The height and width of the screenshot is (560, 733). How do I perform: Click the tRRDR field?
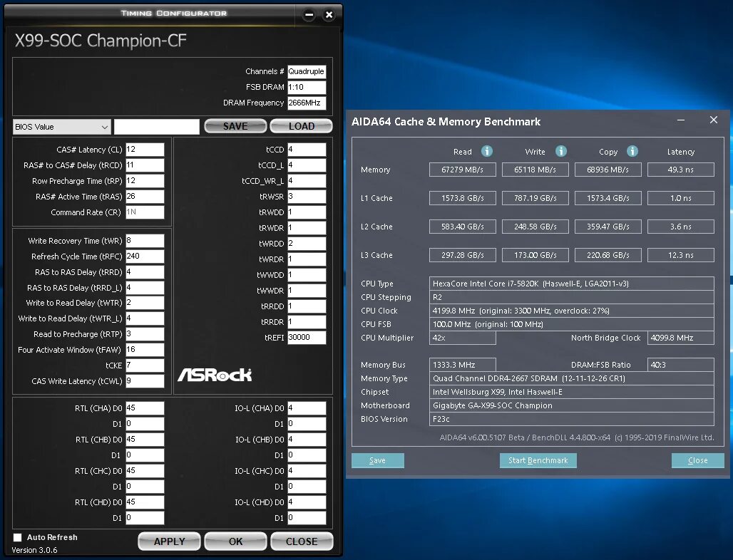point(307,322)
